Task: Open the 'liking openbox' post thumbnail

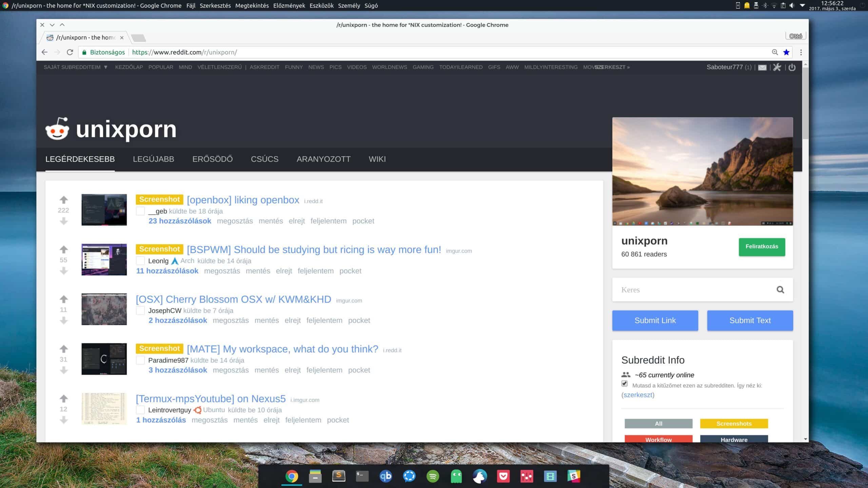Action: pos(104,210)
